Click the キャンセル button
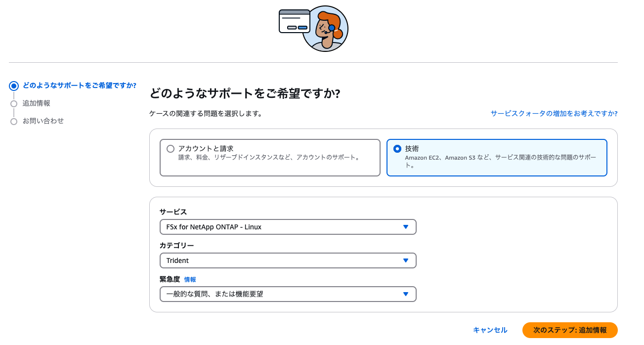The width and height of the screenshot is (644, 345). click(490, 330)
